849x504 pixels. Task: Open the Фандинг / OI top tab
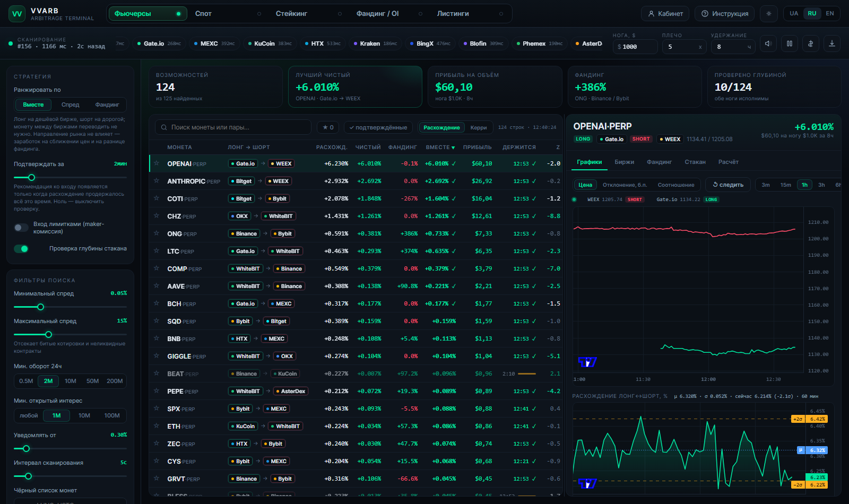pos(378,14)
